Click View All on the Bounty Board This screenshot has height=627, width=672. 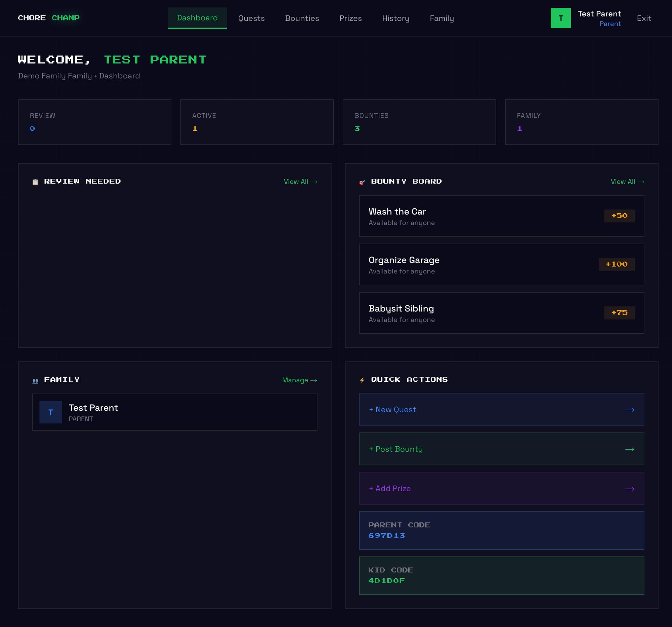click(x=627, y=181)
